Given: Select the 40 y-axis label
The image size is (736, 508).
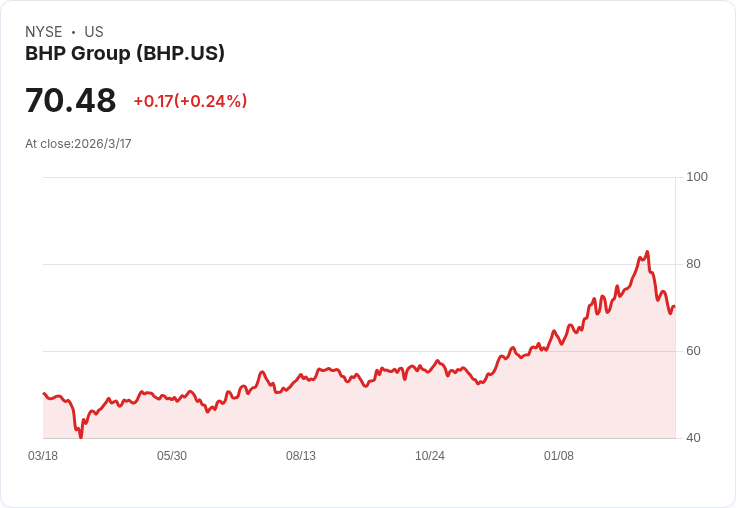Looking at the screenshot, I should (x=693, y=438).
